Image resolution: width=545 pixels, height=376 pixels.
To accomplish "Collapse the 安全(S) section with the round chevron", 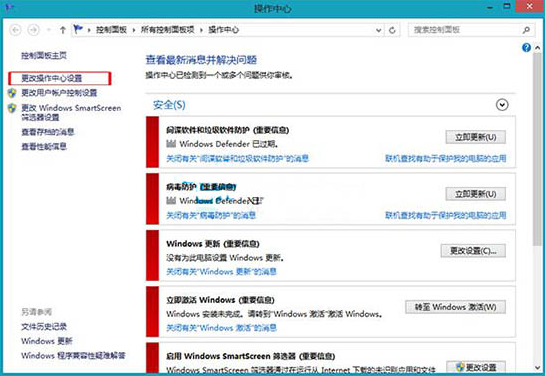I will pos(502,105).
